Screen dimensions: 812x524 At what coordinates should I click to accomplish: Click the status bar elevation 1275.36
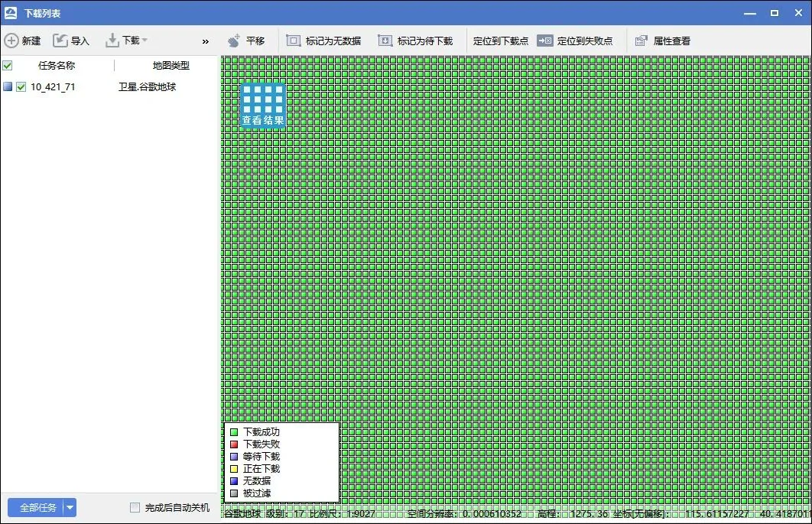click(x=589, y=514)
